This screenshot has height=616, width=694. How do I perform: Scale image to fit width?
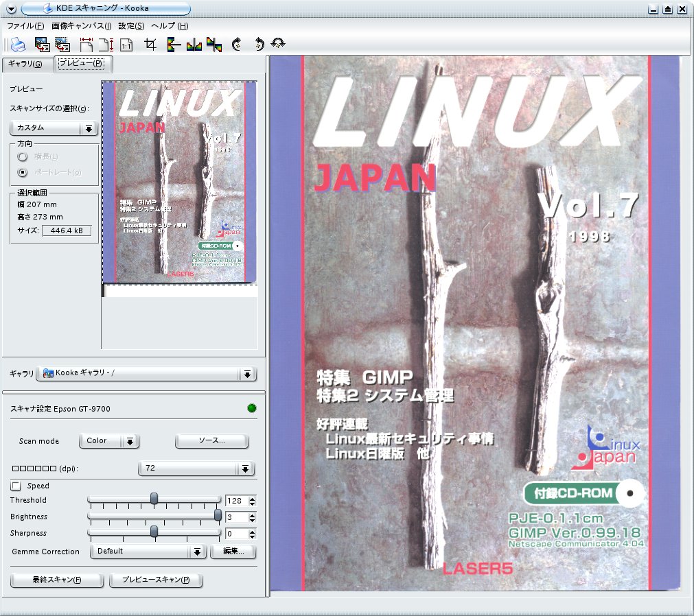coord(86,44)
